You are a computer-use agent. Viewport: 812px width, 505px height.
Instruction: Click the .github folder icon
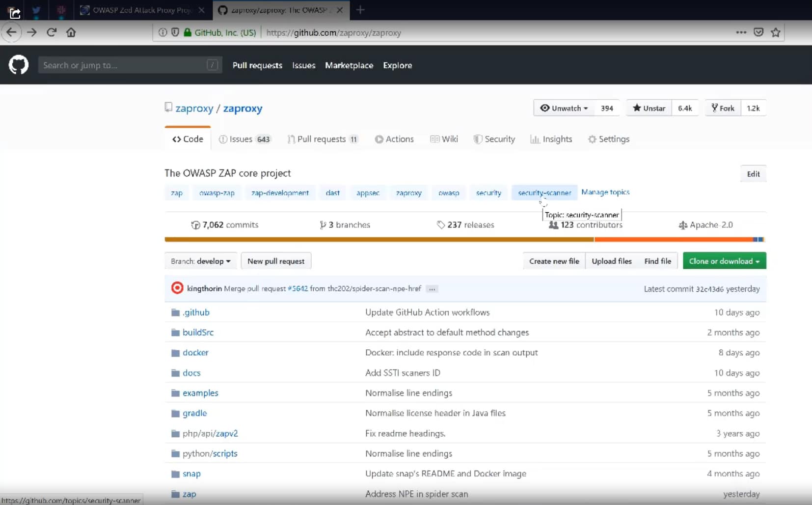(175, 312)
